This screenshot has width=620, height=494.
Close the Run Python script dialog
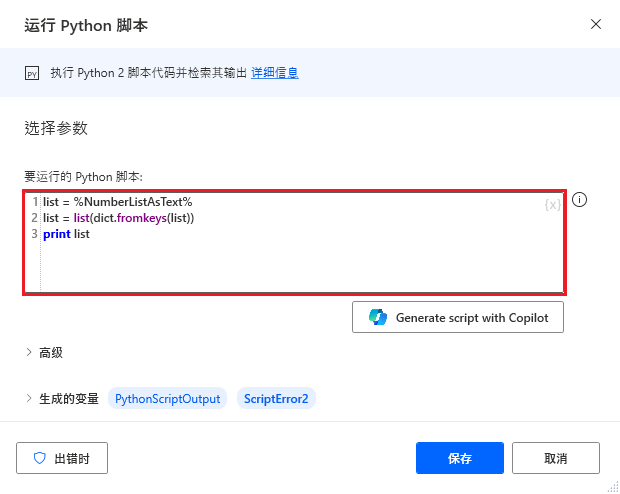pyautogui.click(x=595, y=24)
